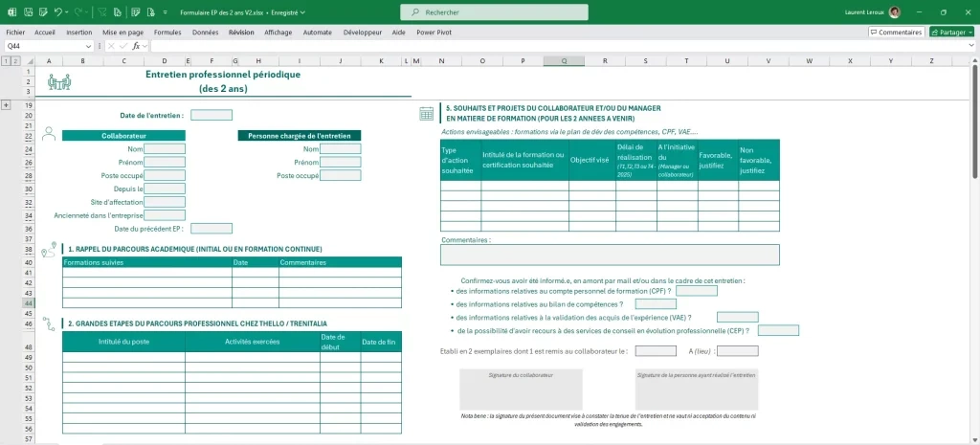Image resolution: width=980 pixels, height=445 pixels.
Task: Click the vertical scrollbar up arrow
Action: click(x=975, y=59)
